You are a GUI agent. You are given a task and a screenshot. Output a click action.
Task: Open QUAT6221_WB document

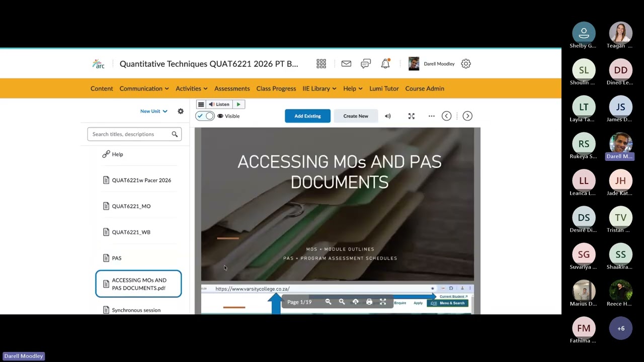[131, 232]
